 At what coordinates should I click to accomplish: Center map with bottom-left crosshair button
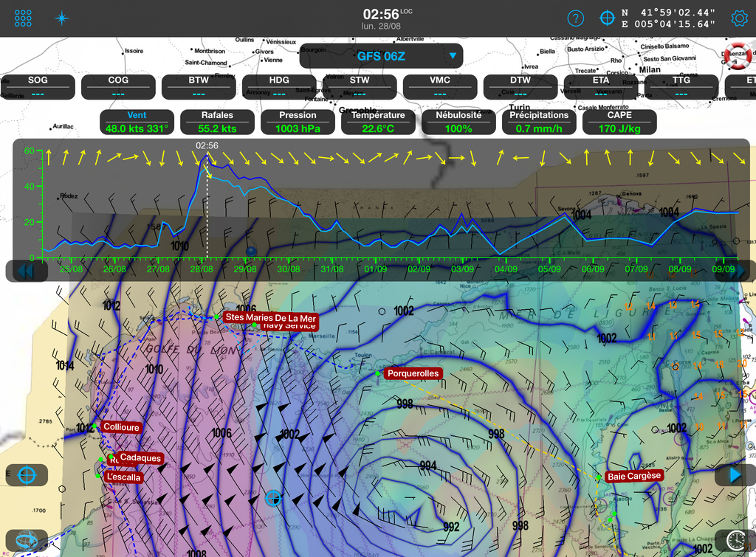point(27,475)
